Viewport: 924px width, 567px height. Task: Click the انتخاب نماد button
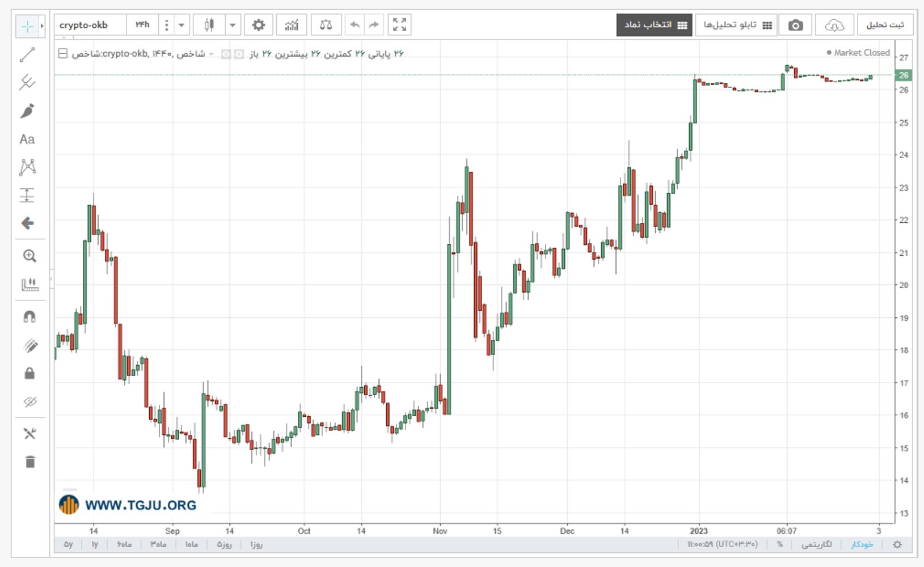coord(655,25)
